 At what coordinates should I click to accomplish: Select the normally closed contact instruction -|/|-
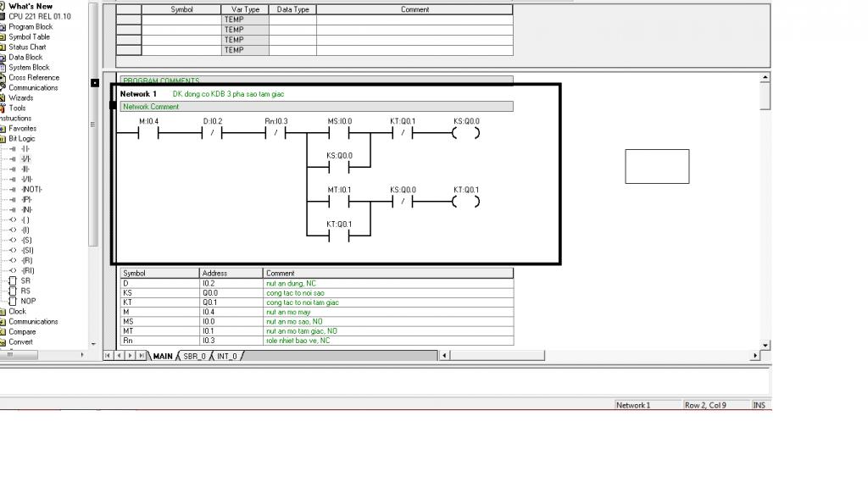coord(26,158)
